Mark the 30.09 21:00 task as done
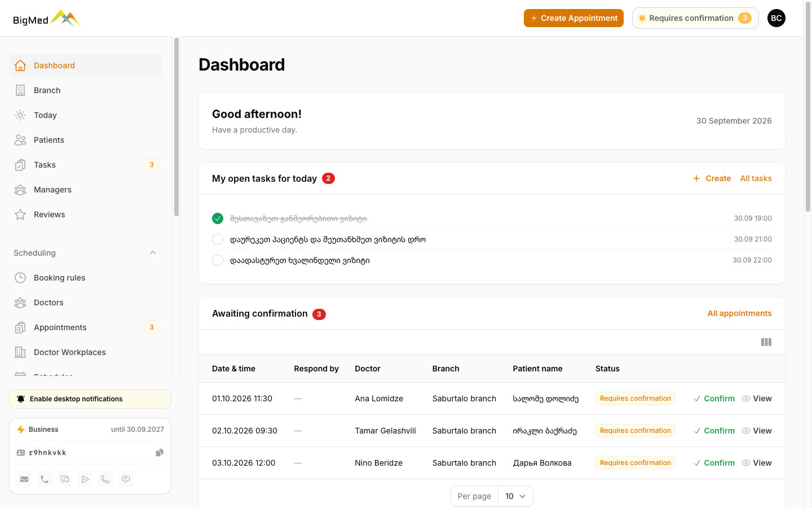This screenshot has height=508, width=812. click(x=218, y=239)
